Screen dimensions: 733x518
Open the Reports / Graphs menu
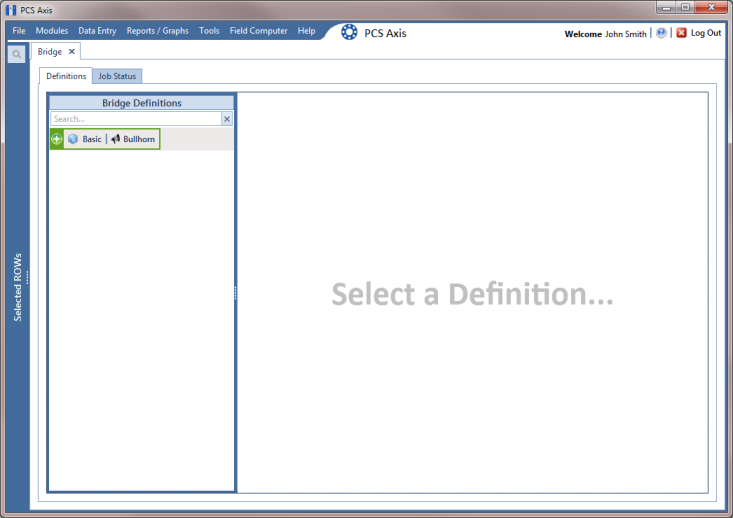coord(158,31)
